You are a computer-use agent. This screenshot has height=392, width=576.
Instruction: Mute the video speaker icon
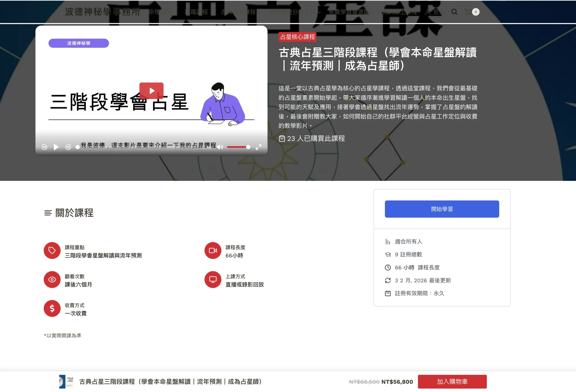tap(220, 147)
